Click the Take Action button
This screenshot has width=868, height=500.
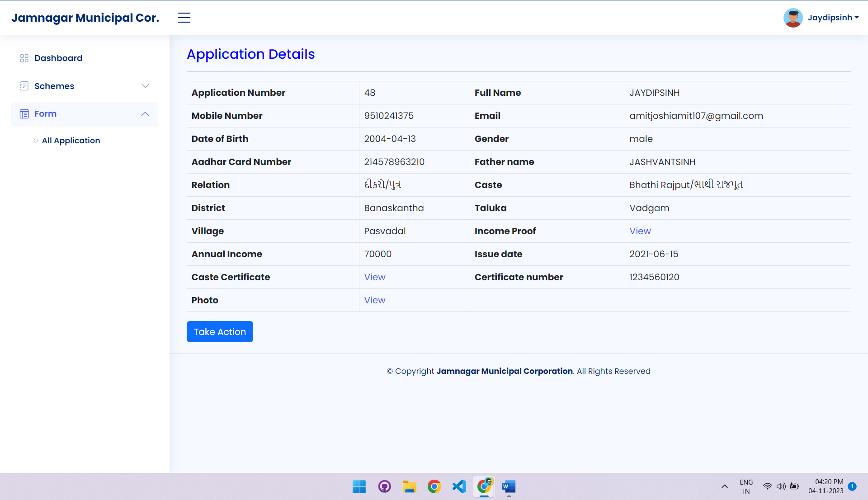click(220, 332)
